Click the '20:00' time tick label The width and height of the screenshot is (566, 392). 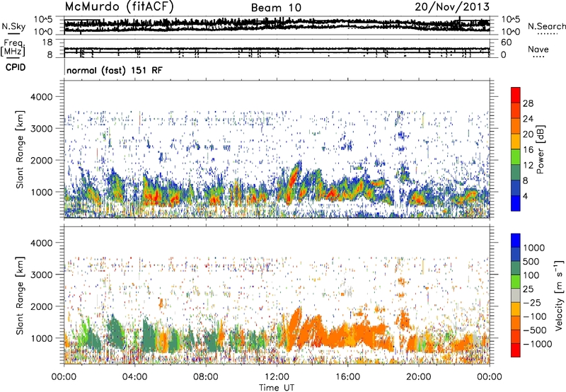coord(418,377)
